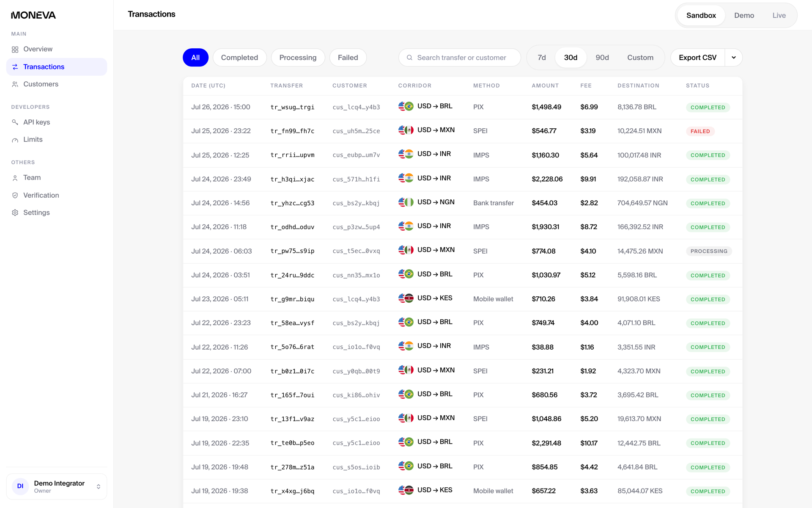Click the FAILED status badge
The height and width of the screenshot is (508, 812).
click(x=700, y=131)
